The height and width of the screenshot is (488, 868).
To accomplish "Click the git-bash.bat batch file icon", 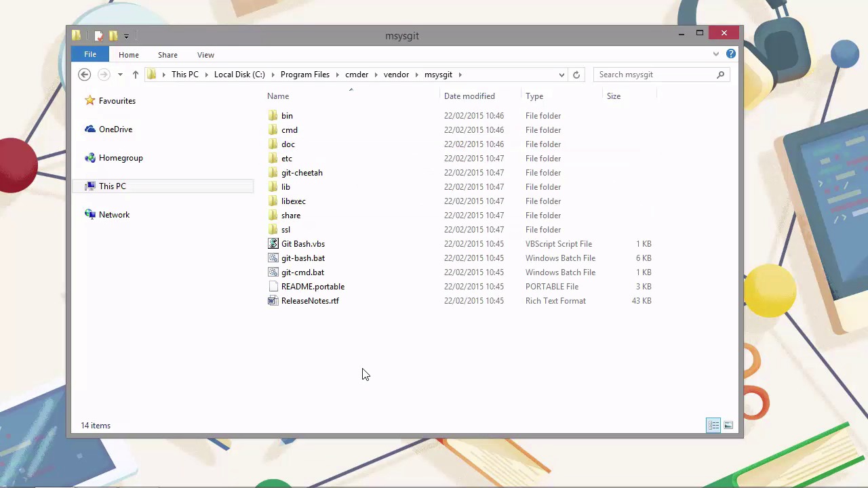I will pyautogui.click(x=273, y=258).
